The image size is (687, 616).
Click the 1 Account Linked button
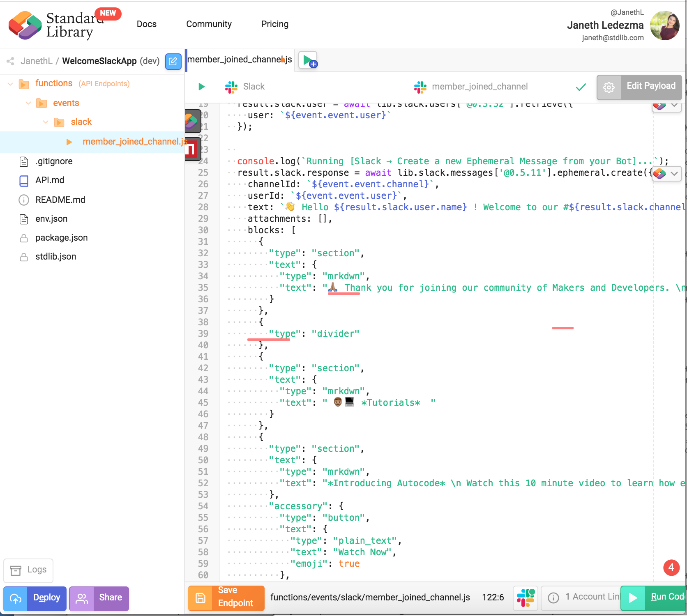581,598
